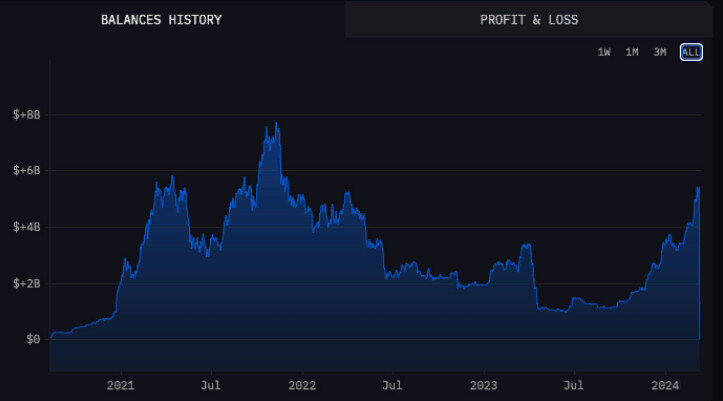This screenshot has height=401, width=723.
Task: Click the 2022 x-axis label
Action: 302,385
